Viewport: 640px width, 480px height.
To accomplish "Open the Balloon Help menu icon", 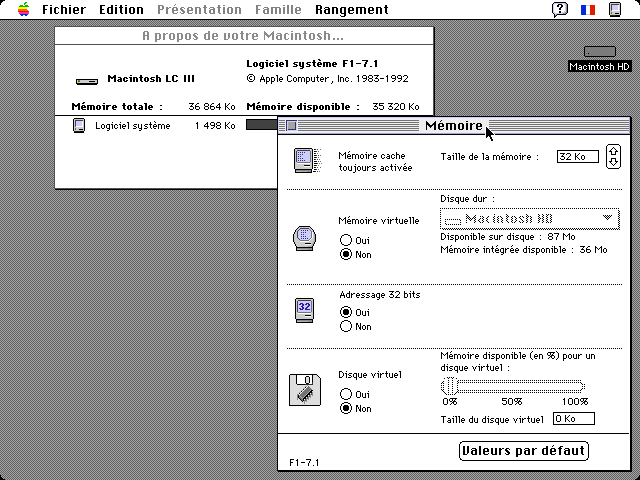I will (560, 9).
